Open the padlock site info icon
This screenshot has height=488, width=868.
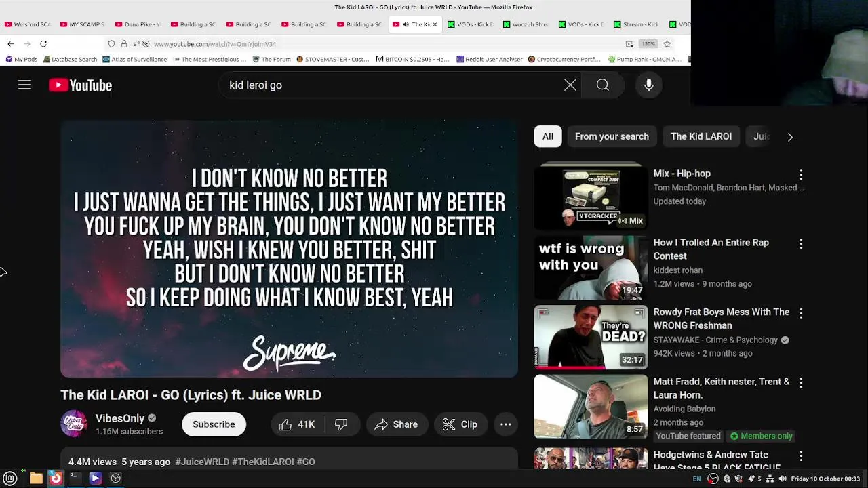[x=124, y=44]
